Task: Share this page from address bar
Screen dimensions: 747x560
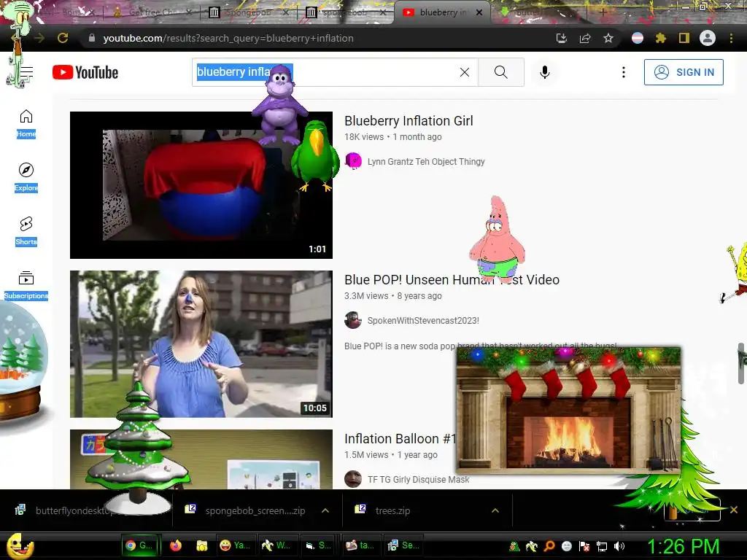Action: (585, 38)
